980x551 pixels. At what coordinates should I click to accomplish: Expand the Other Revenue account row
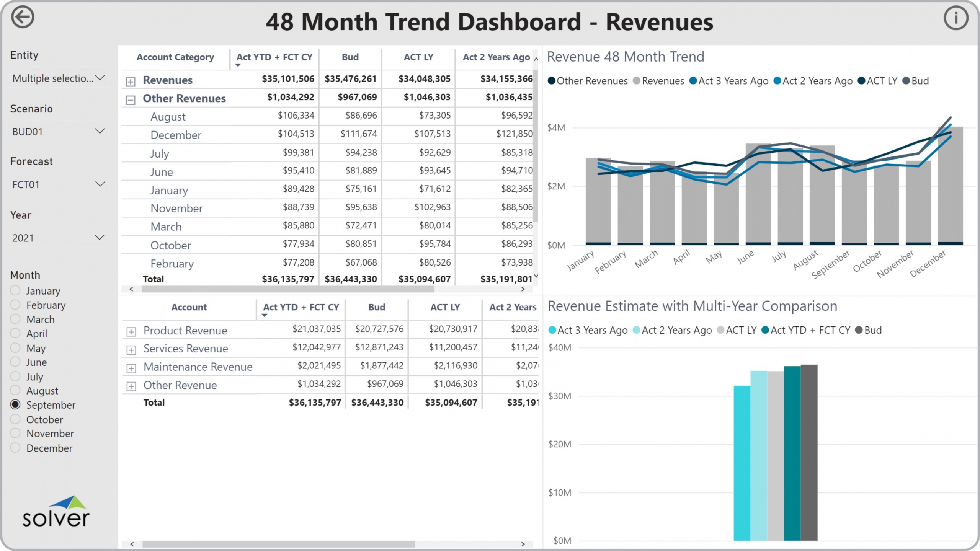131,386
